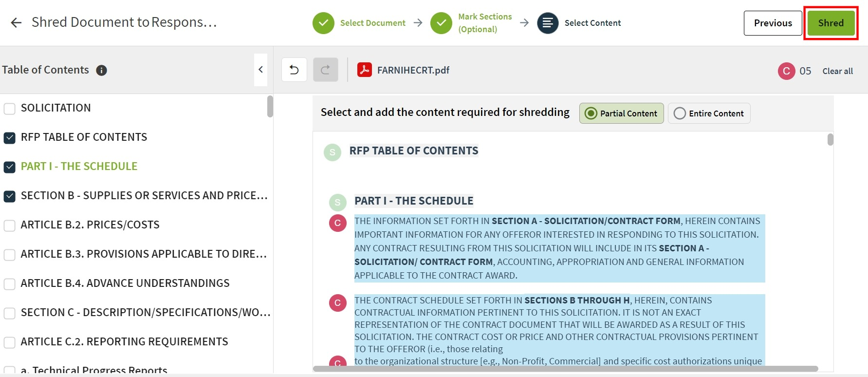
Task: Click the green Shred button
Action: point(831,23)
